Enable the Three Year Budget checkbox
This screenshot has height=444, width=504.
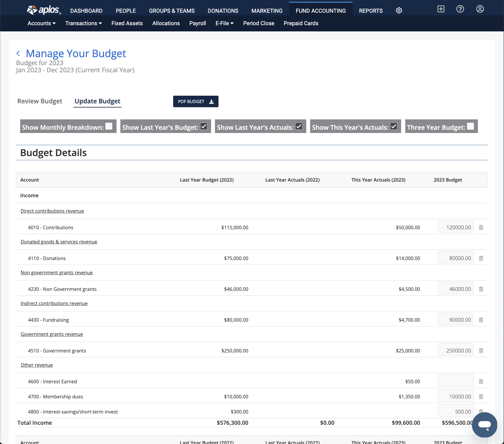(x=470, y=126)
